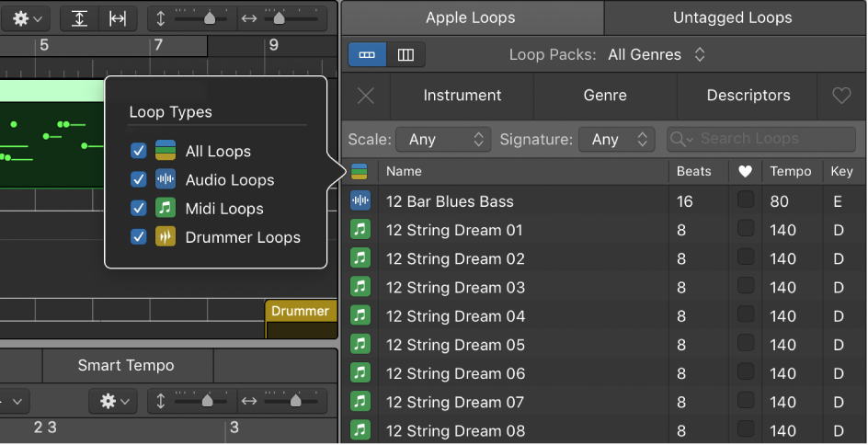
Task: Click the Drummer Loops icon in the popup
Action: (x=165, y=237)
